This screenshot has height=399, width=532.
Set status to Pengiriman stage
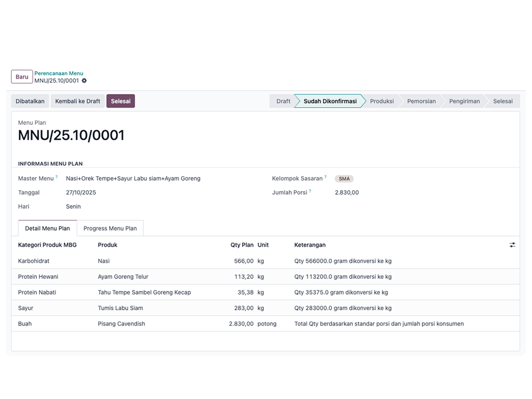pos(464,101)
